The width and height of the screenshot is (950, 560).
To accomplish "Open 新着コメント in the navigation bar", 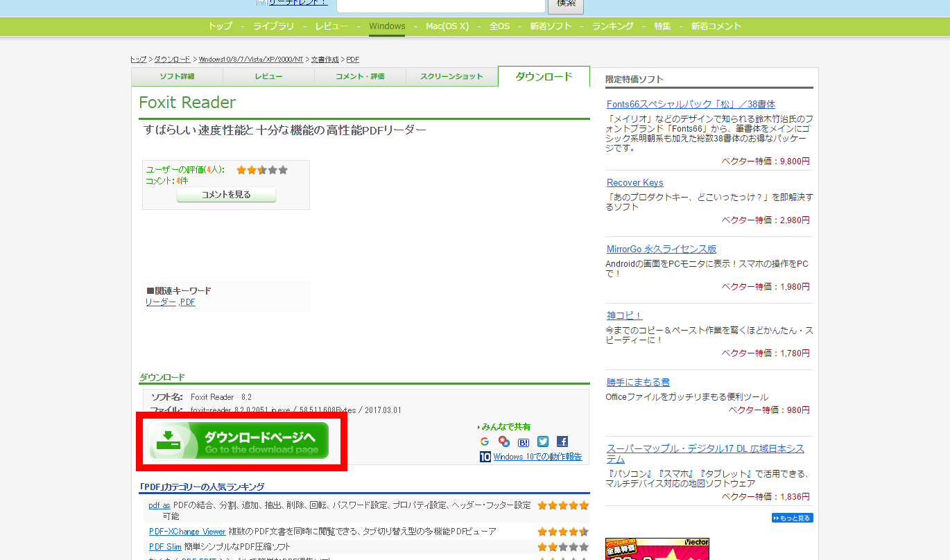I will (716, 26).
